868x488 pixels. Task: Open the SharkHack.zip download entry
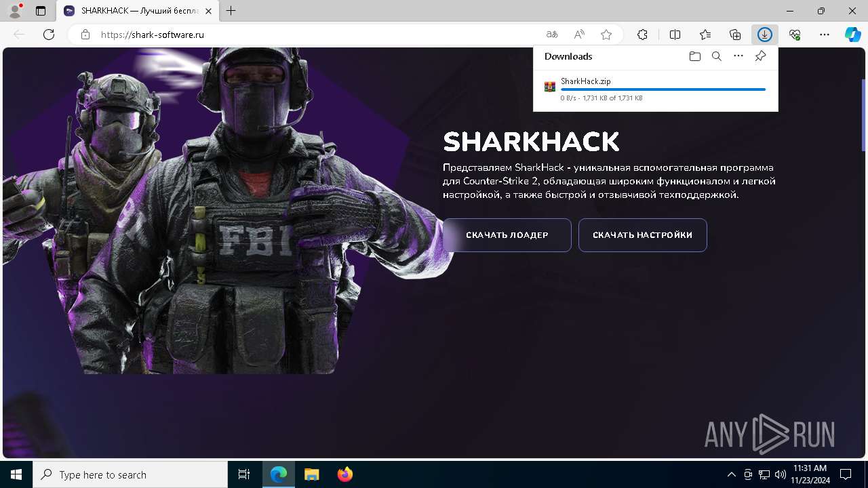(656, 89)
